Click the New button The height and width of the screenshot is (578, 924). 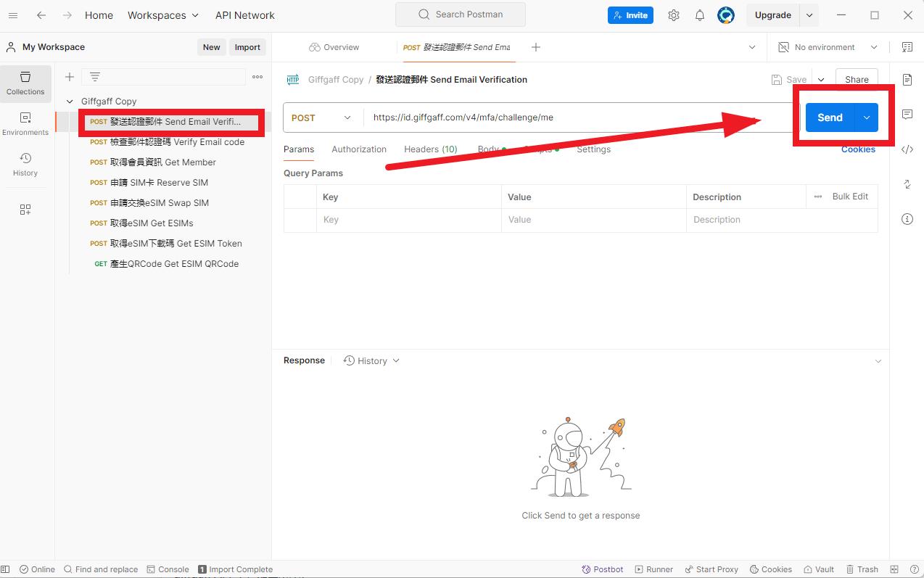click(x=212, y=47)
